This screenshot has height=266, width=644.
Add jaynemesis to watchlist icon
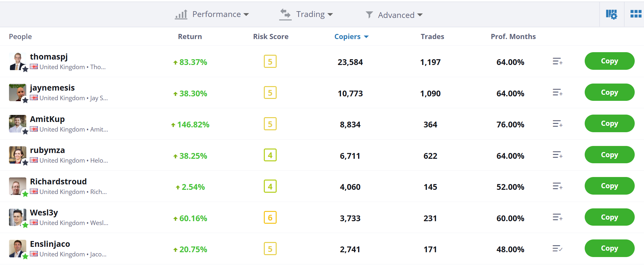pos(557,93)
